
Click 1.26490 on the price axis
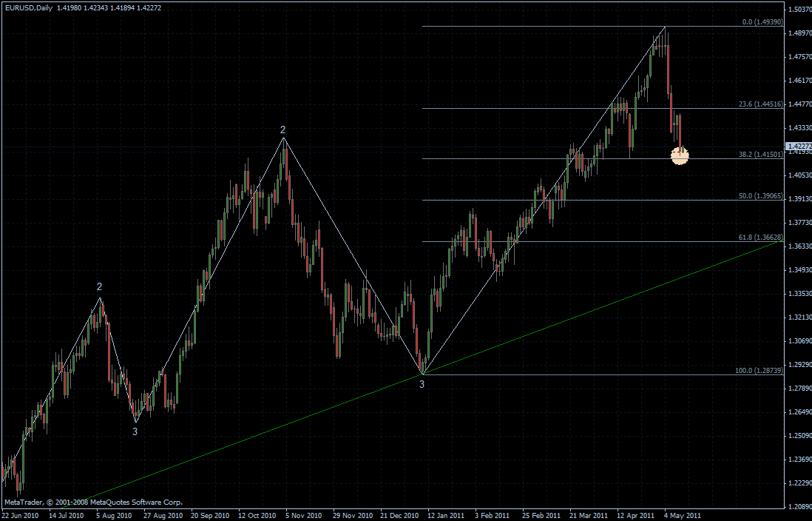(x=800, y=411)
